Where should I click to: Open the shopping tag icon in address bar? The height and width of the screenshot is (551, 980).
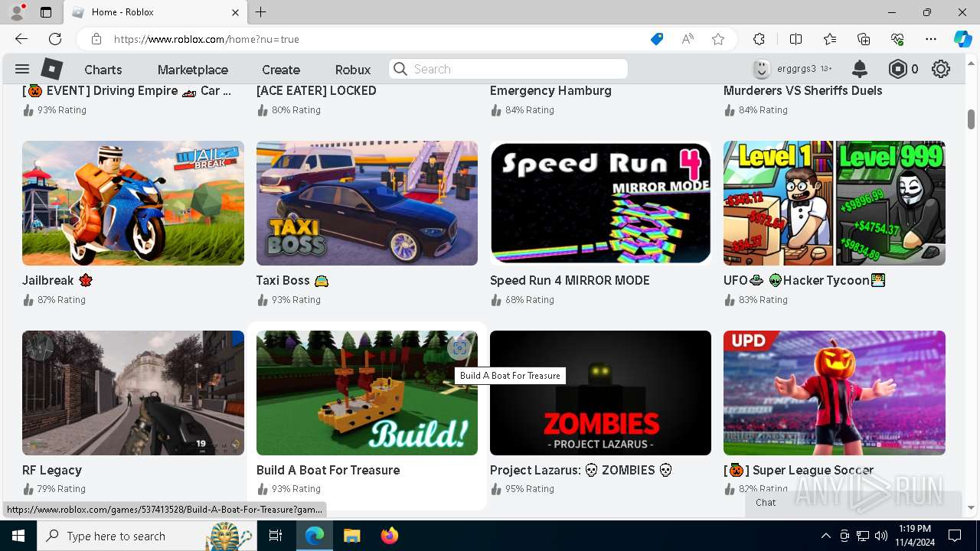point(657,39)
